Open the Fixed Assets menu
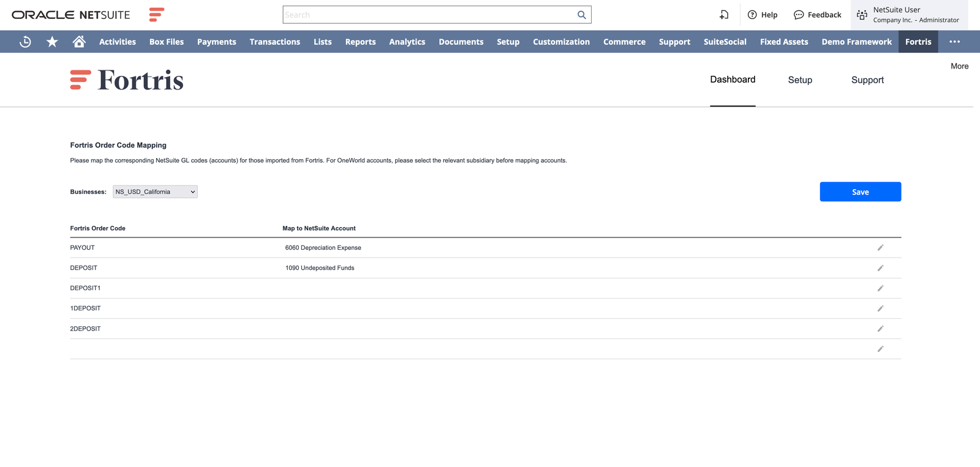 click(785, 42)
